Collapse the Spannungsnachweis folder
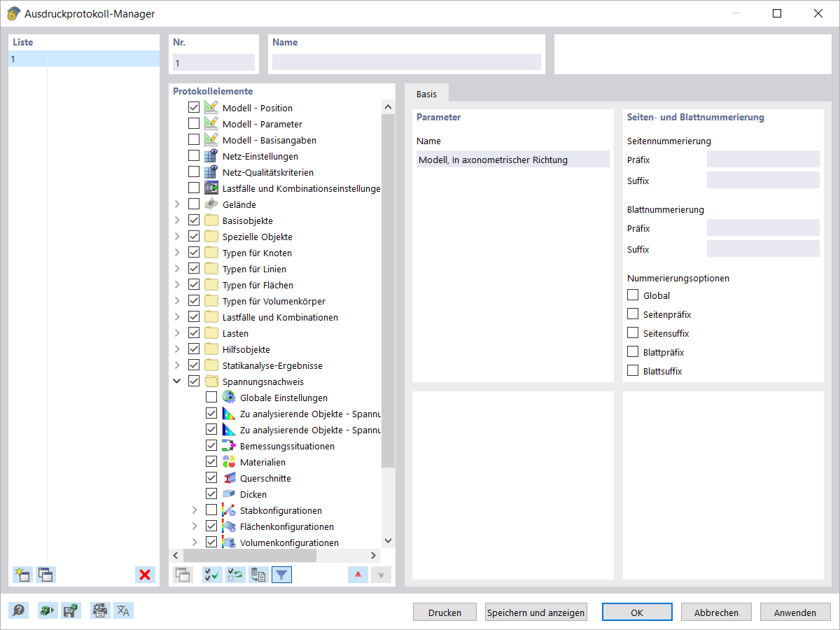The height and width of the screenshot is (630, 840). 177,381
